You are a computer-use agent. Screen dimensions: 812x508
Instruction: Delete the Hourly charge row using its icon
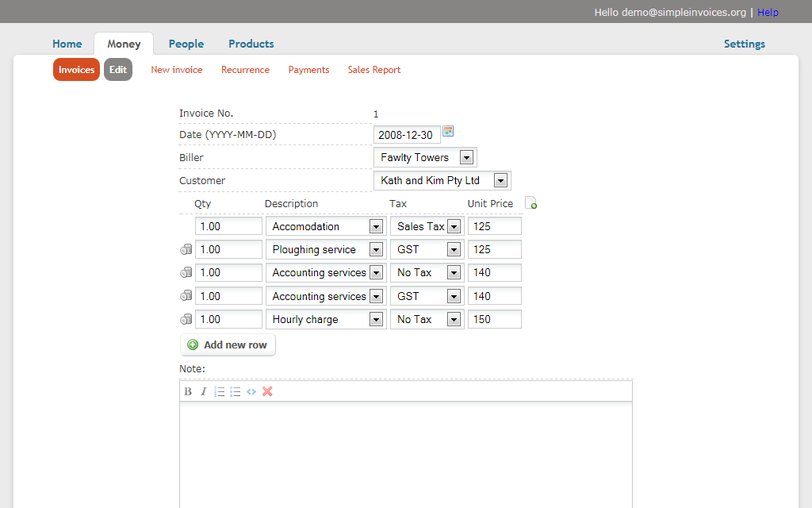point(186,318)
